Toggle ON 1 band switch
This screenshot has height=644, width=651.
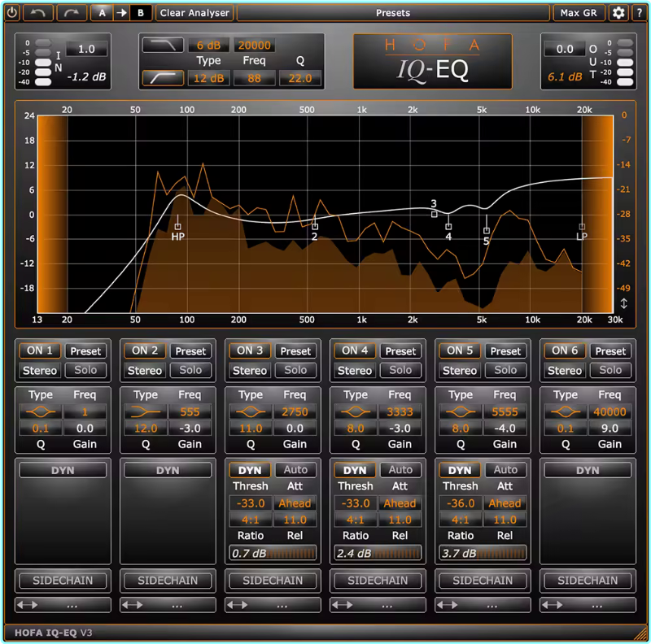click(40, 350)
